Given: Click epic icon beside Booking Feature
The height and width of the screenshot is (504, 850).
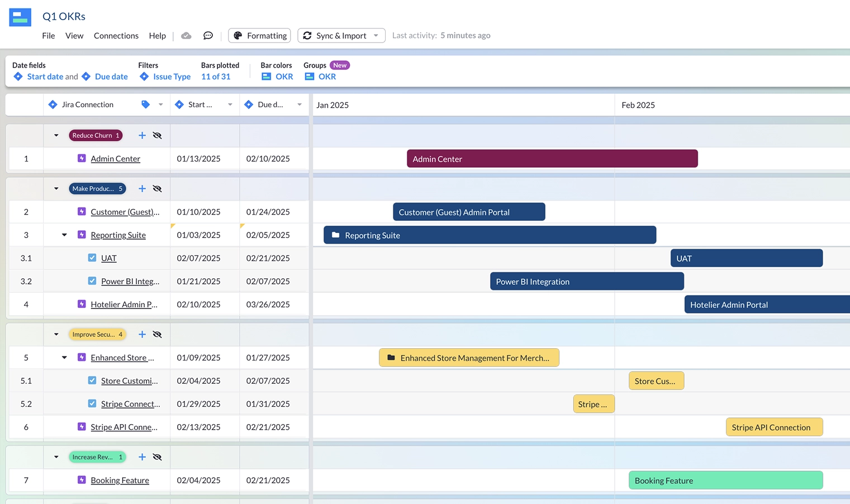Looking at the screenshot, I should (82, 480).
